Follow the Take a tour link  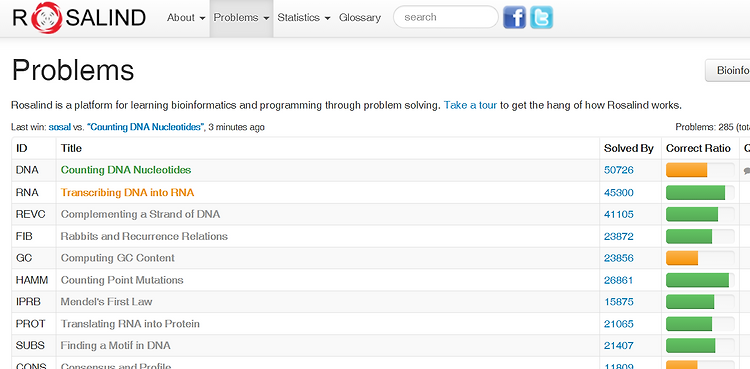470,105
